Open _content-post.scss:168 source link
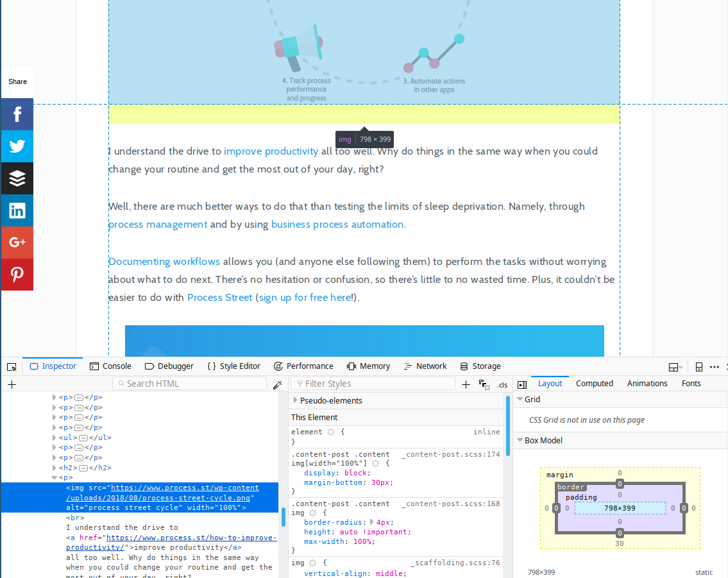 point(450,504)
